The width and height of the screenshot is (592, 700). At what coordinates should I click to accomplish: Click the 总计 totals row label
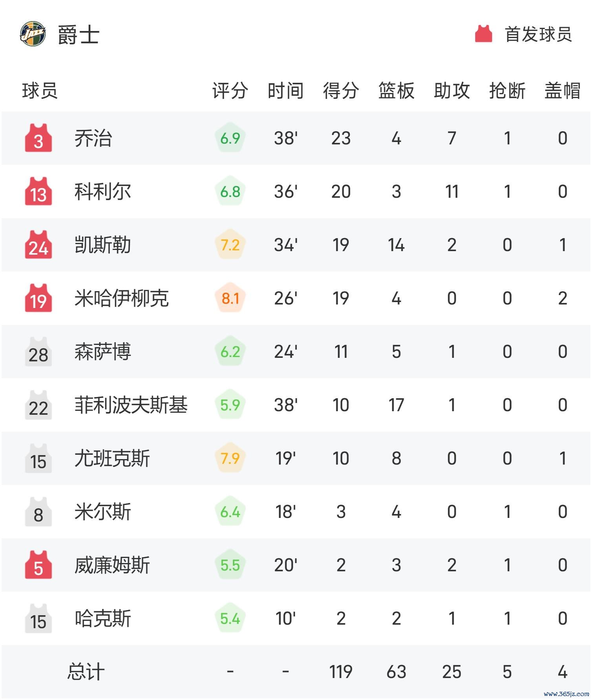(86, 671)
